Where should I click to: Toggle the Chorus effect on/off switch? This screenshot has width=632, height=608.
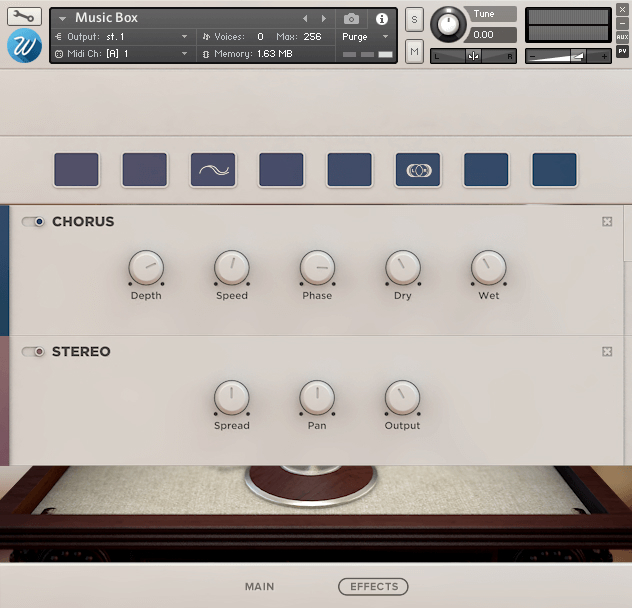[x=33, y=221]
